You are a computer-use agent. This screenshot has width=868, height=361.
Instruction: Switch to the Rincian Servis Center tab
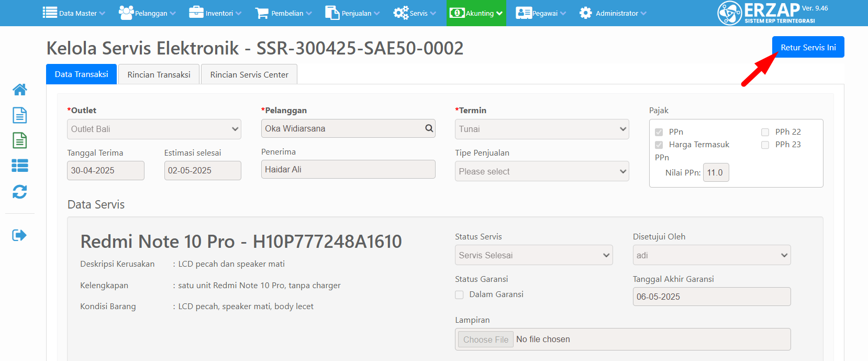[249, 74]
